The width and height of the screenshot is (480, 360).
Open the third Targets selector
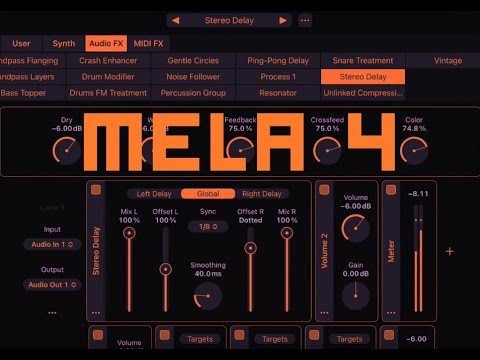pyautogui.click(x=349, y=339)
